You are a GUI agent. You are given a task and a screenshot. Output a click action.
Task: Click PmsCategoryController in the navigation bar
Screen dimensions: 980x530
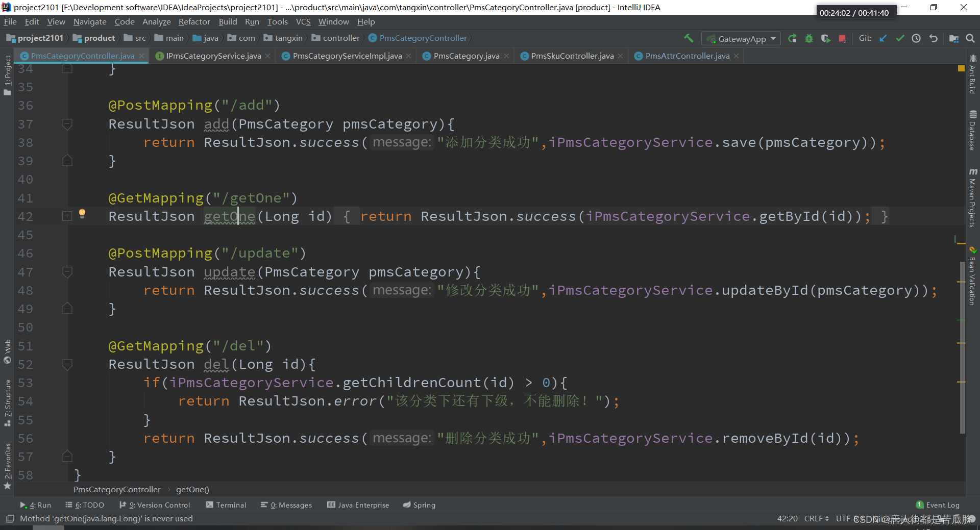click(x=418, y=38)
